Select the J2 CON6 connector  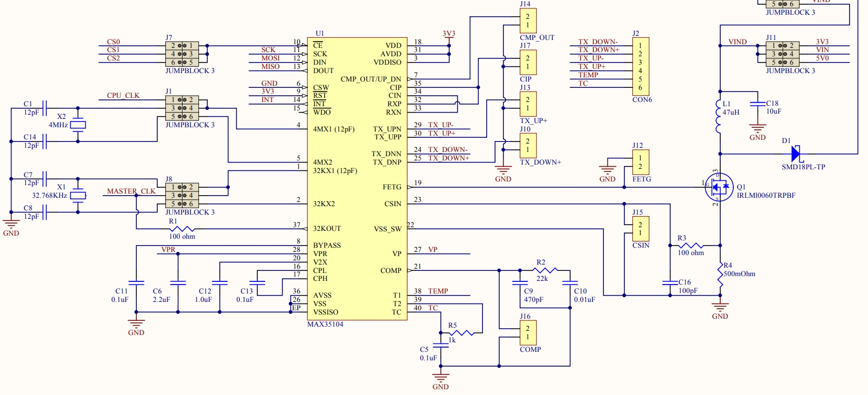click(640, 66)
